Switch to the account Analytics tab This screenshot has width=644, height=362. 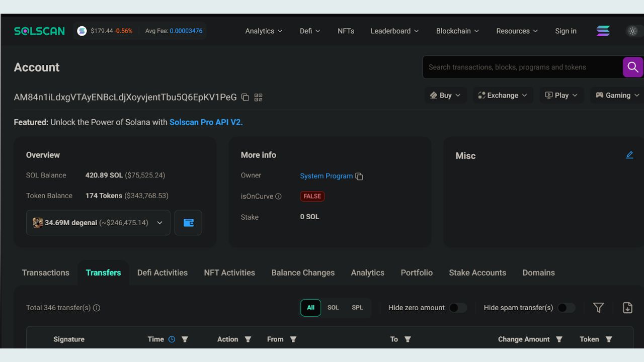pyautogui.click(x=368, y=273)
